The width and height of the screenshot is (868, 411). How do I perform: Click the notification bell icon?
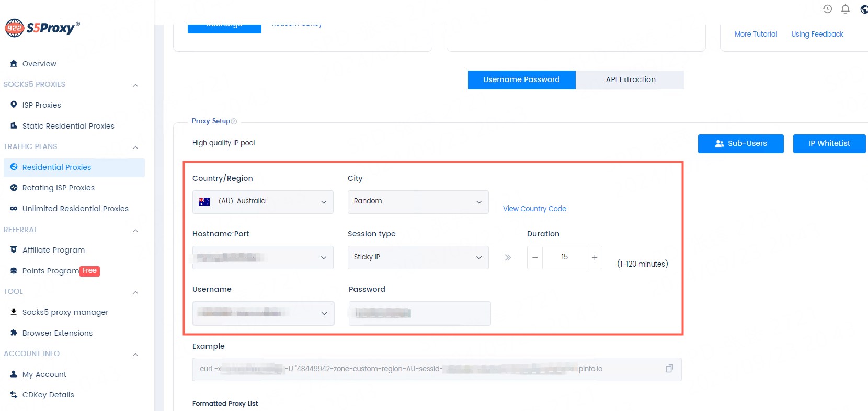click(x=845, y=9)
